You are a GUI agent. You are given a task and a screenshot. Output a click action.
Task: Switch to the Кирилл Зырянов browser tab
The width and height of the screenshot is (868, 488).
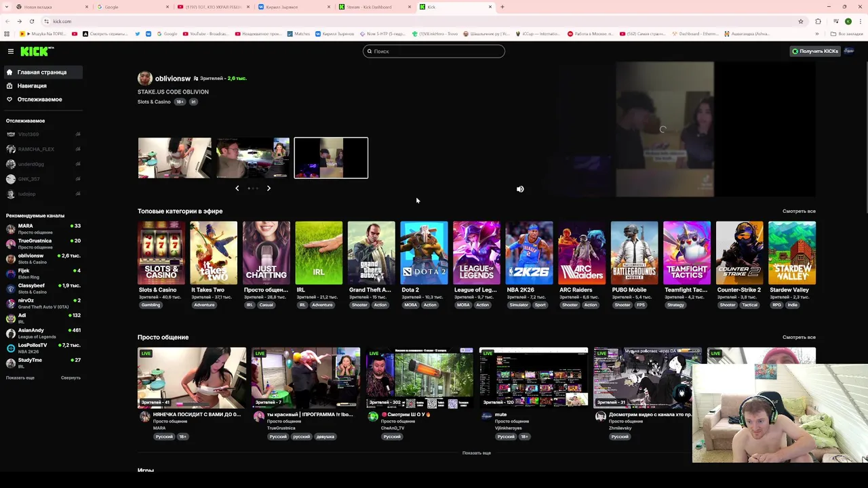point(294,7)
